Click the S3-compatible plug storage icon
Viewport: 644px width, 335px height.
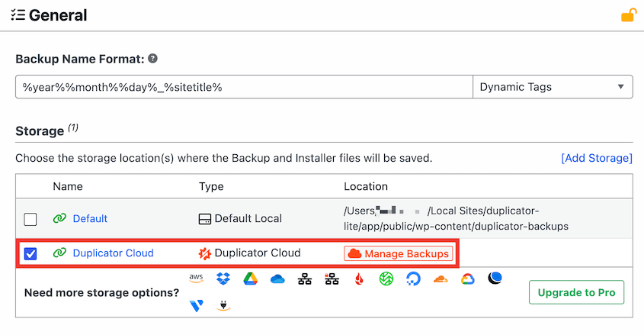(223, 305)
